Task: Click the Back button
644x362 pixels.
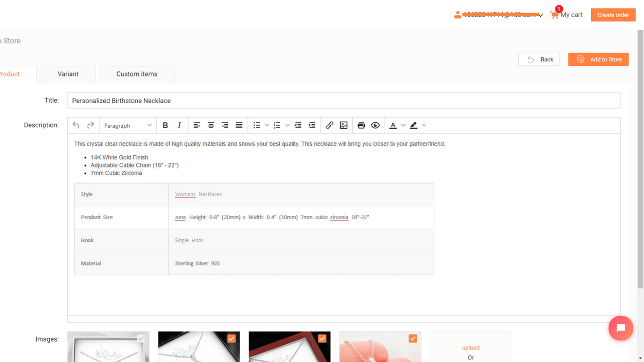Action: point(539,59)
